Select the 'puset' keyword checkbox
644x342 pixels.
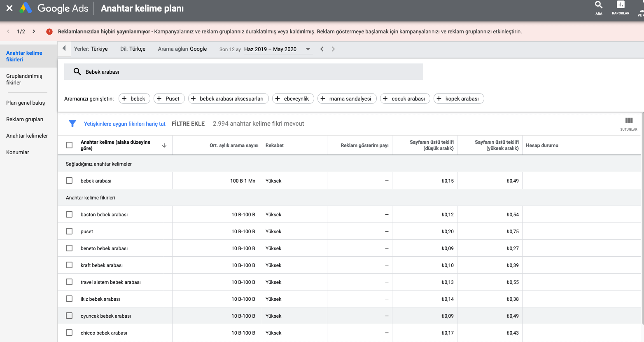69,232
